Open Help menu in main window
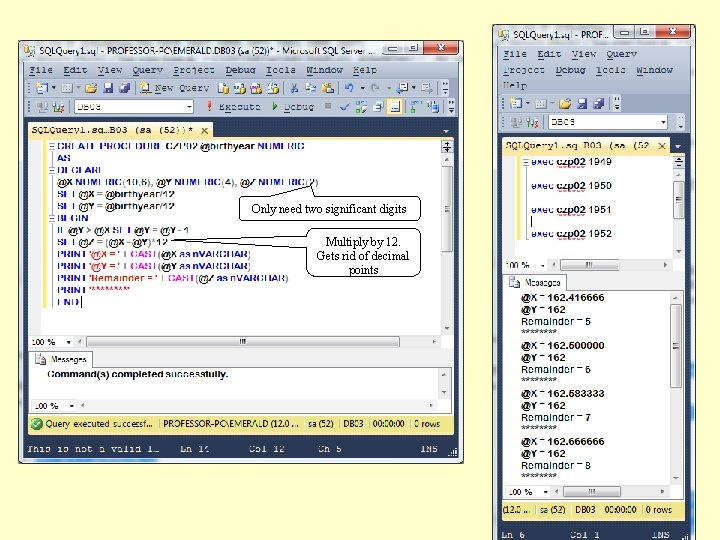The width and height of the screenshot is (720, 540). point(365,70)
